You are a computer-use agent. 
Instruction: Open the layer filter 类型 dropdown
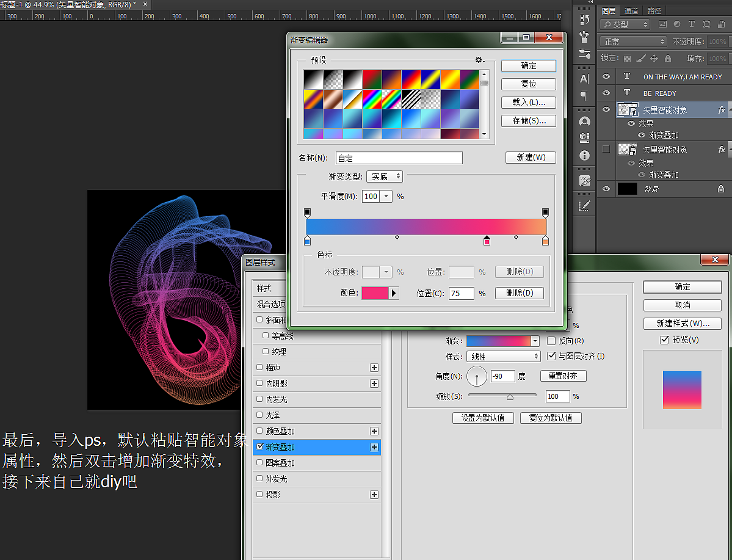tap(625, 24)
